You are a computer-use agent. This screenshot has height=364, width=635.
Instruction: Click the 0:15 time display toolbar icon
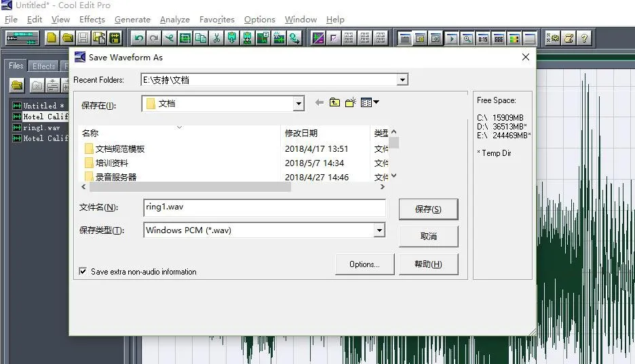click(x=483, y=39)
